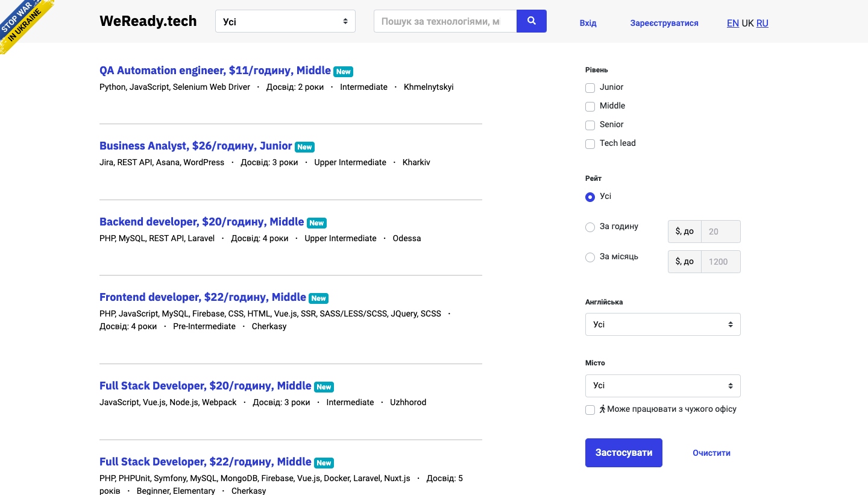Click the Jira, REST API, Asana, WordPress text
Screen dimensions: 868x495
pos(162,162)
